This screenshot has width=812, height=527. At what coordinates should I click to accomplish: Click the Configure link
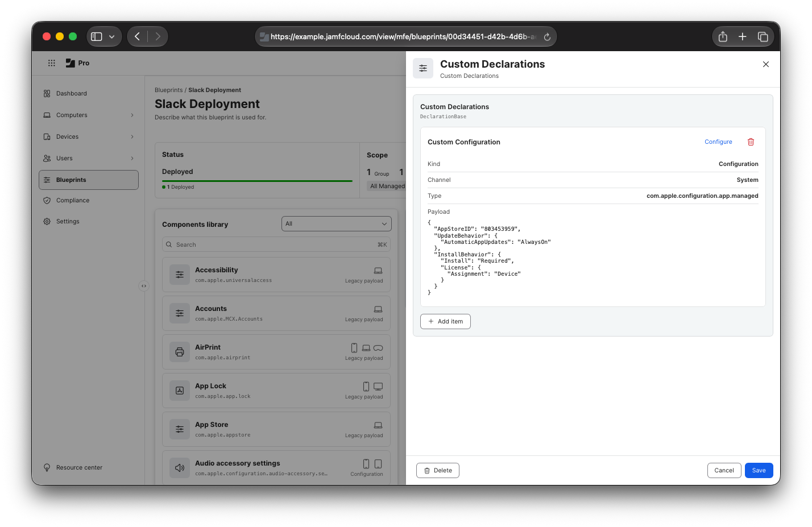(718, 142)
